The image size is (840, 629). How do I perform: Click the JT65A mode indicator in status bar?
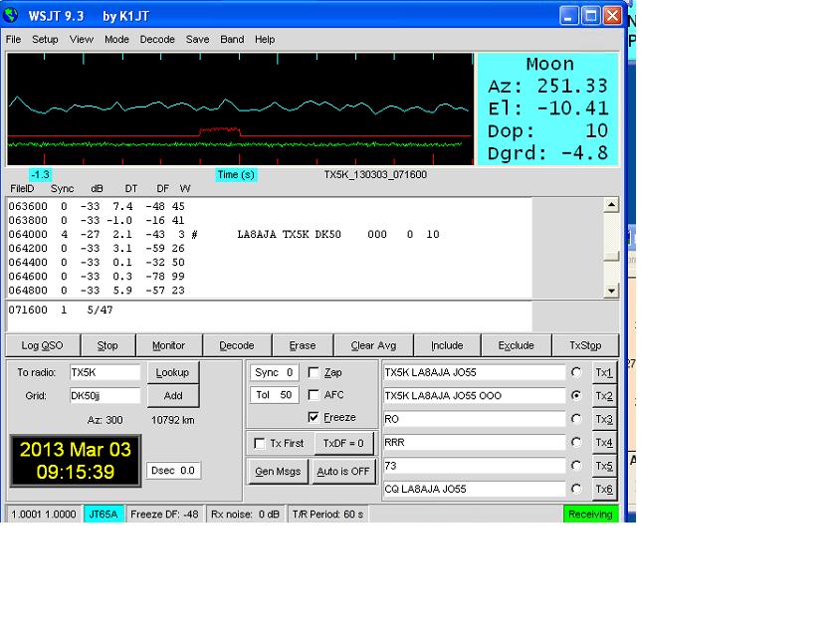pos(104,515)
